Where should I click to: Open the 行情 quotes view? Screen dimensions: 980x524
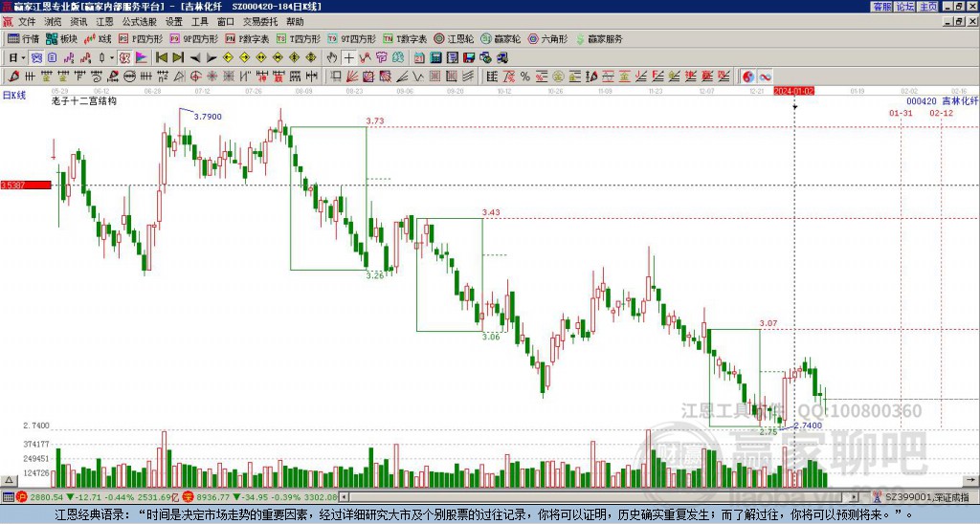point(23,38)
